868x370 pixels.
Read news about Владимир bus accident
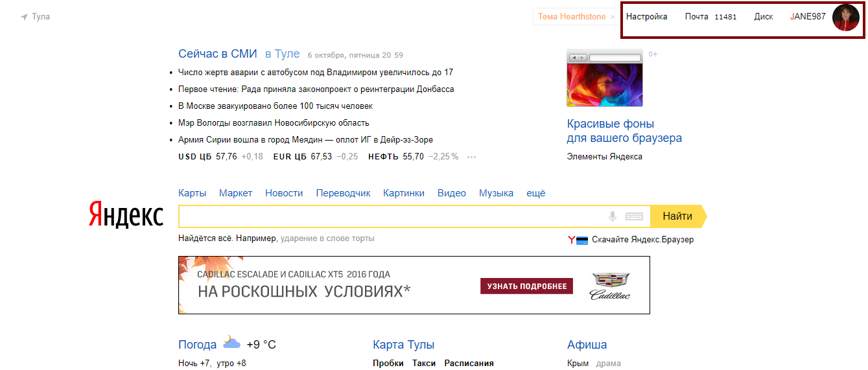(316, 73)
